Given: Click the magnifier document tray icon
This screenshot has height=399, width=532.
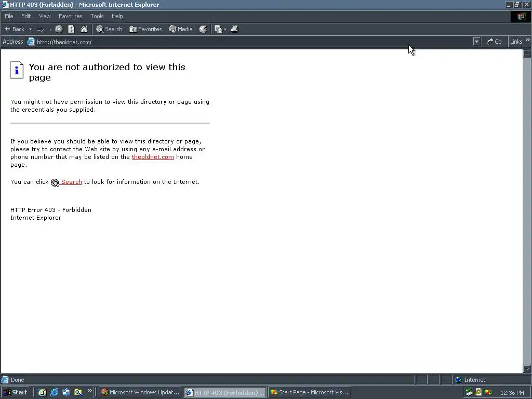Looking at the screenshot, I should (x=478, y=392).
